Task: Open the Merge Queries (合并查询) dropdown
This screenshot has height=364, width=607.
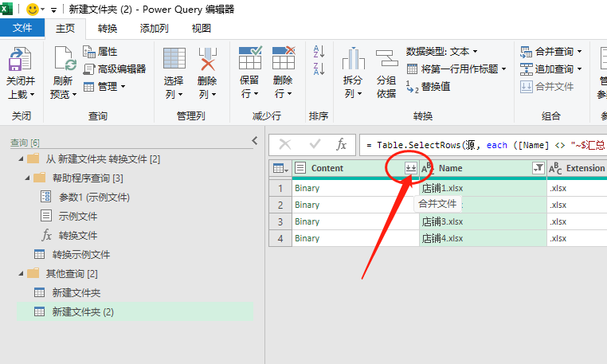Action: pyautogui.click(x=551, y=52)
